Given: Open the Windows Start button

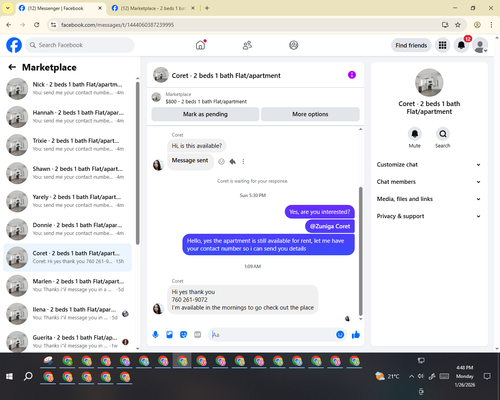Looking at the screenshot, I should (9, 376).
